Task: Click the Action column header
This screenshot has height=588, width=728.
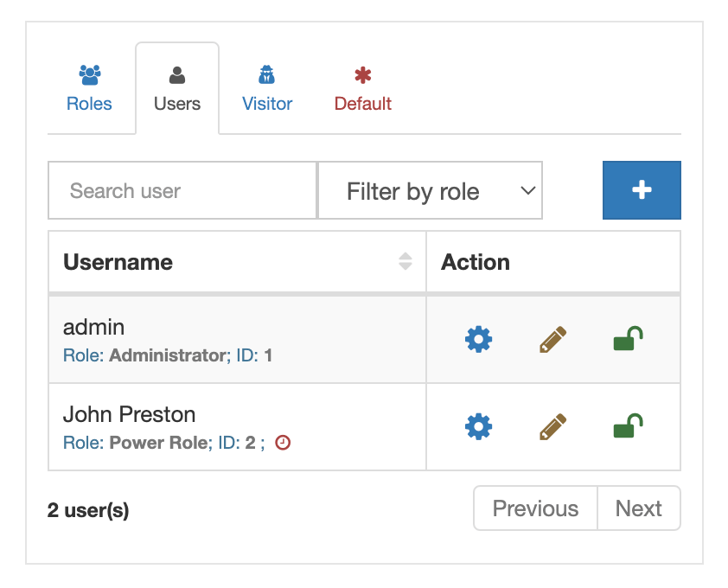Action: pos(476,262)
